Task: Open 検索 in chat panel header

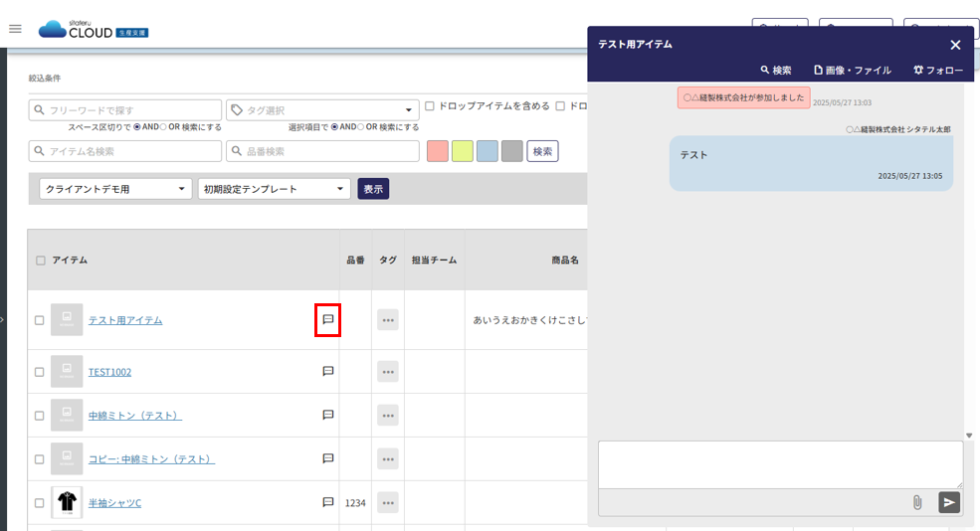Action: click(776, 70)
